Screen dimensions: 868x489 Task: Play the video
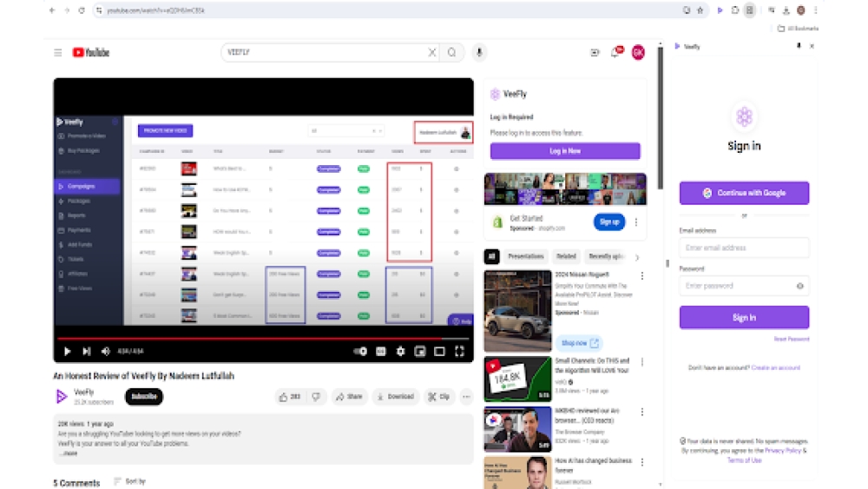(67, 351)
